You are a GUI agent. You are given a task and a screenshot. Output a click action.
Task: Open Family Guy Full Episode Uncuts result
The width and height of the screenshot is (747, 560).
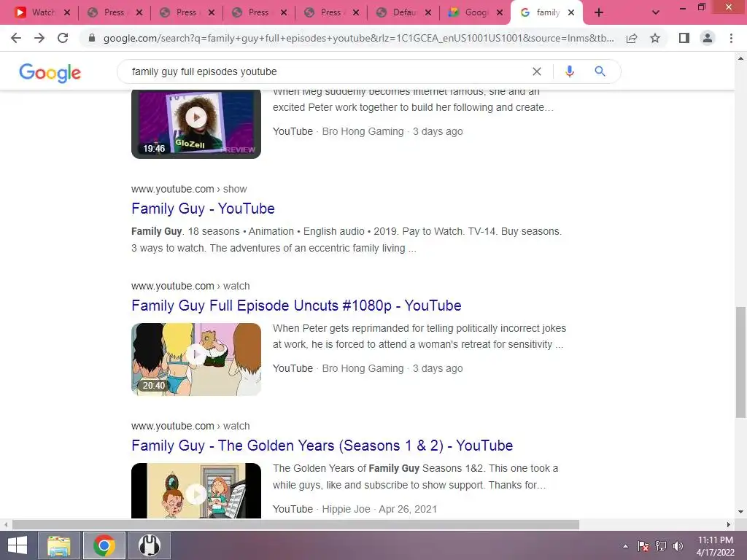coord(296,306)
